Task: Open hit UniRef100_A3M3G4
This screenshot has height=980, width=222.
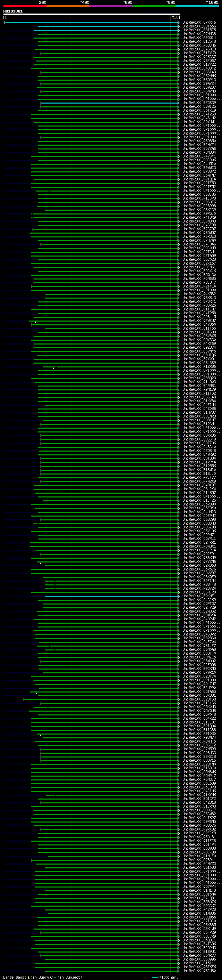Action: [199, 152]
